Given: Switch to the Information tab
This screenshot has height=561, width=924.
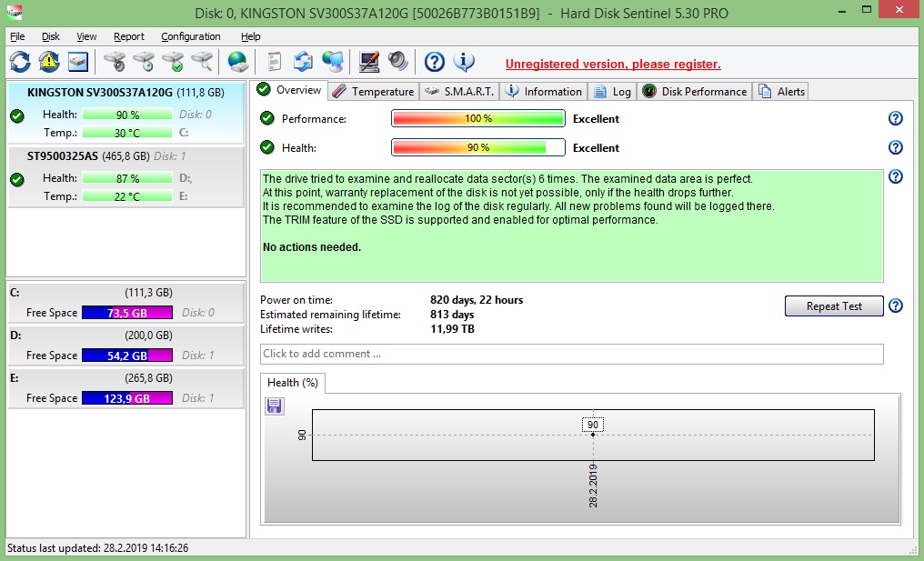Looking at the screenshot, I should click(x=545, y=91).
